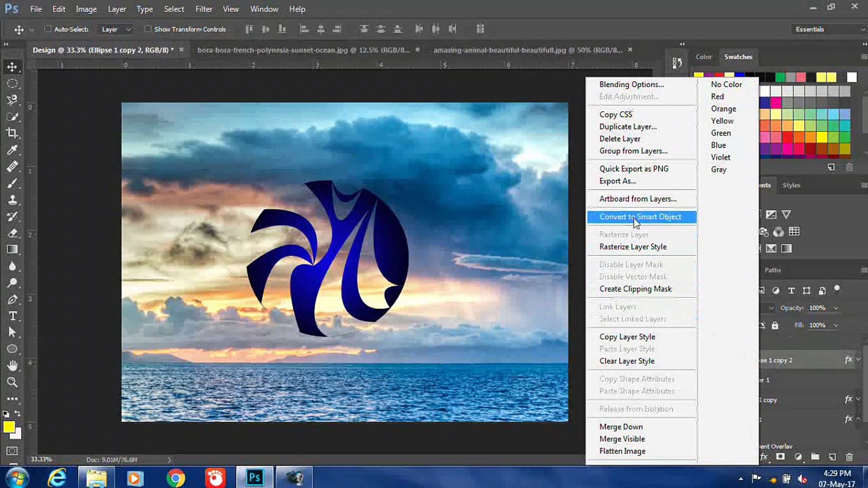
Task: Delete layer using the trash icon
Action: [850, 457]
